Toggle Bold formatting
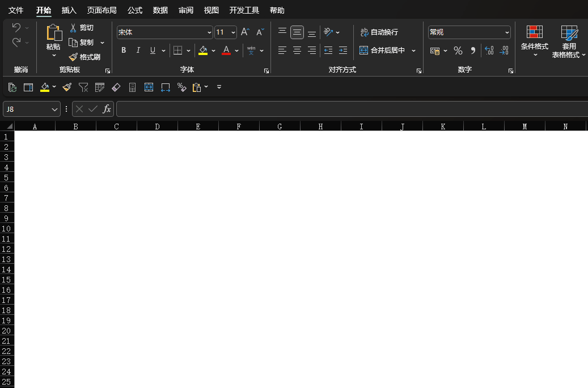This screenshot has height=388, width=588. [124, 50]
